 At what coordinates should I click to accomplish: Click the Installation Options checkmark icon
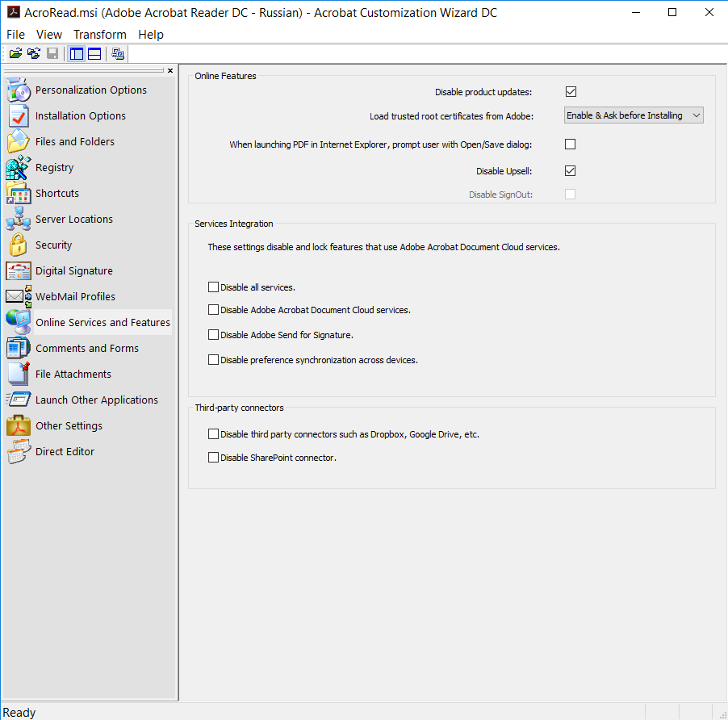(x=19, y=115)
